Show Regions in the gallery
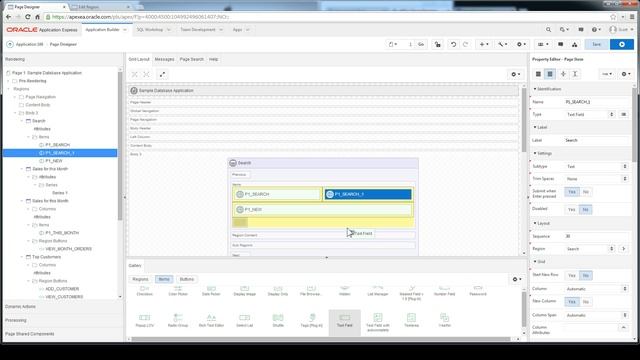The height and width of the screenshot is (360, 640). click(140, 279)
